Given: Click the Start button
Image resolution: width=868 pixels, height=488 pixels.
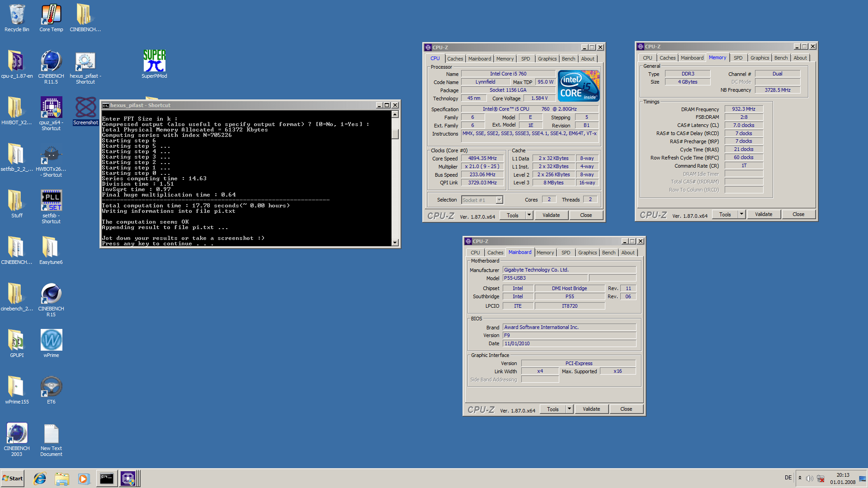Looking at the screenshot, I should (13, 479).
